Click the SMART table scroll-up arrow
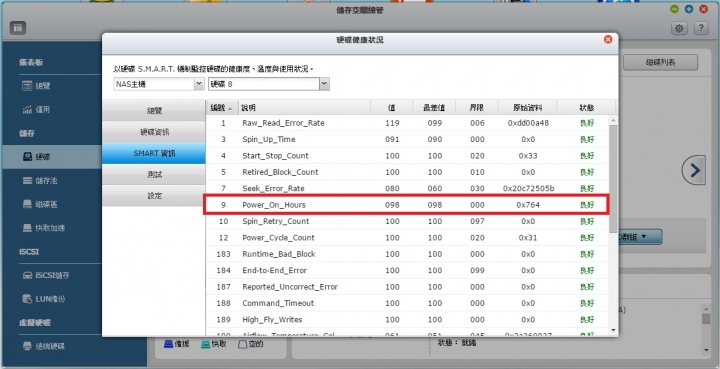720x369 pixels. pyautogui.click(x=613, y=120)
